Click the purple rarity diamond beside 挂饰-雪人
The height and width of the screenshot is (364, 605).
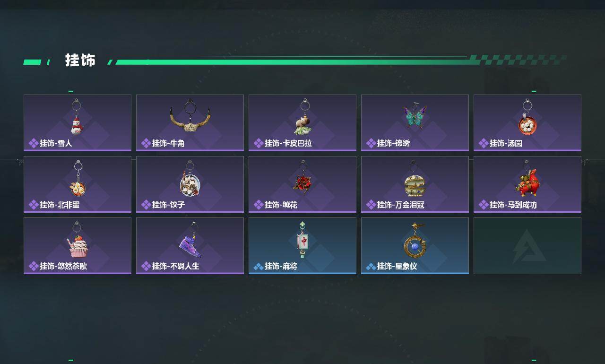coord(33,143)
